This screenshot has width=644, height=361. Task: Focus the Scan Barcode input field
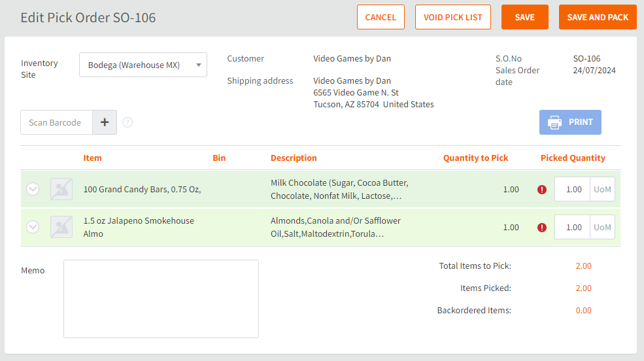coord(57,122)
